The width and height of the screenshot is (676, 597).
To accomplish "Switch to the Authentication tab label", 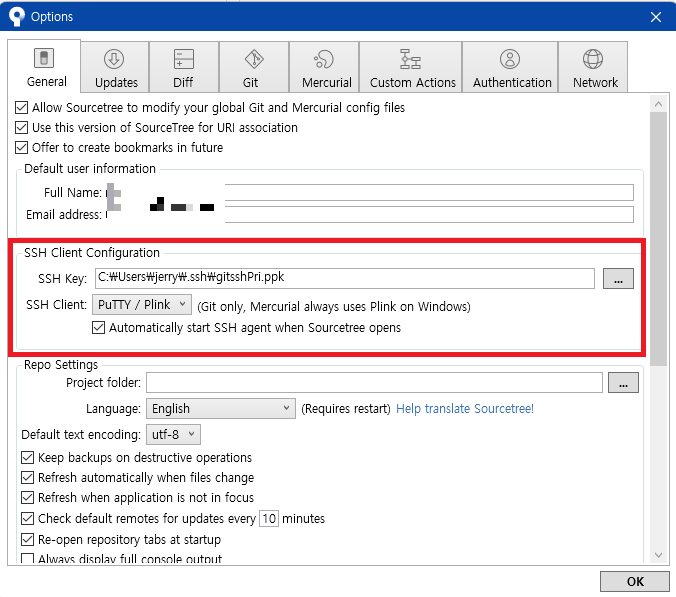I will 512,82.
